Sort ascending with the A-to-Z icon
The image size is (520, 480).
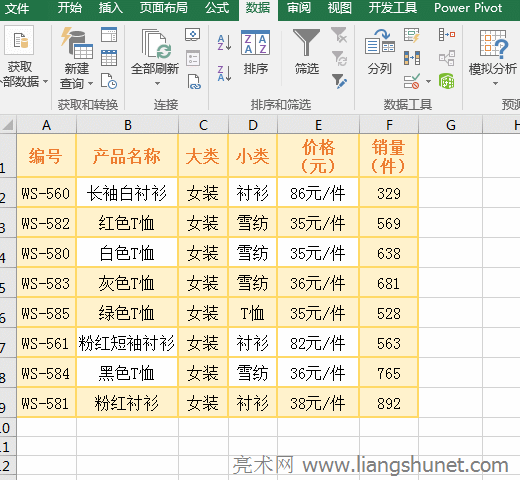[x=224, y=43]
